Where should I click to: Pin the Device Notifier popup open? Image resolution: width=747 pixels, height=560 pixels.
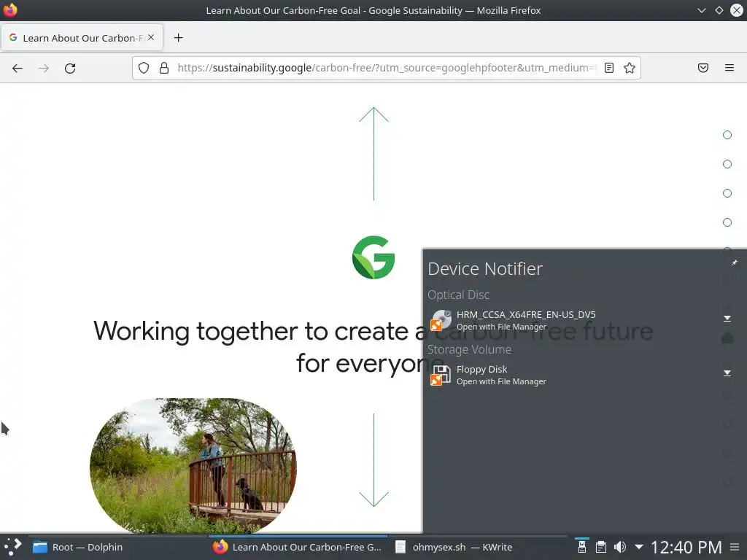click(x=734, y=262)
